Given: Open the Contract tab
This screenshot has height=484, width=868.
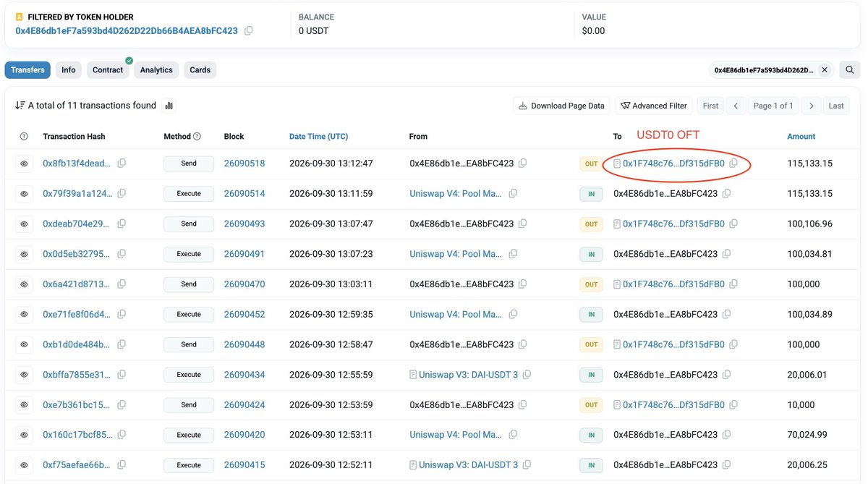Looking at the screenshot, I should (108, 70).
